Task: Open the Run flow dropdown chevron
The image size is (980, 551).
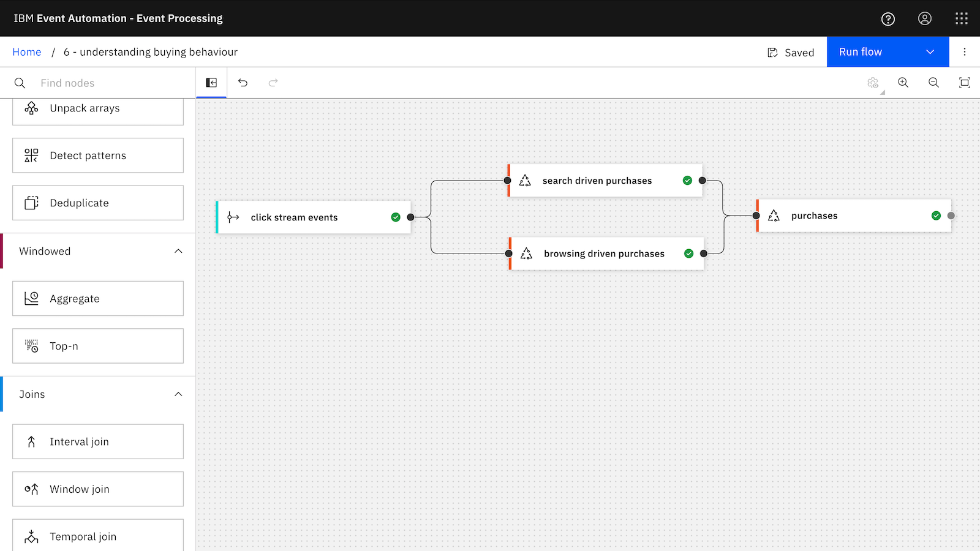Action: [930, 52]
